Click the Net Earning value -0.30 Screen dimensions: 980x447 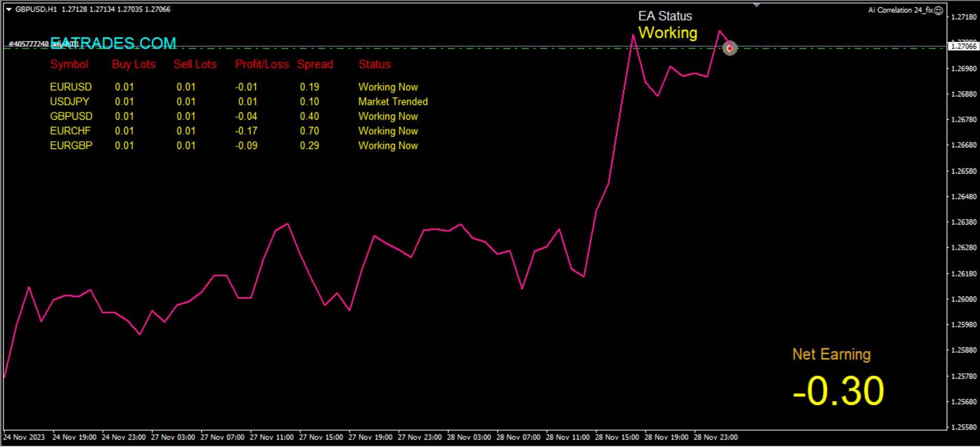(838, 392)
